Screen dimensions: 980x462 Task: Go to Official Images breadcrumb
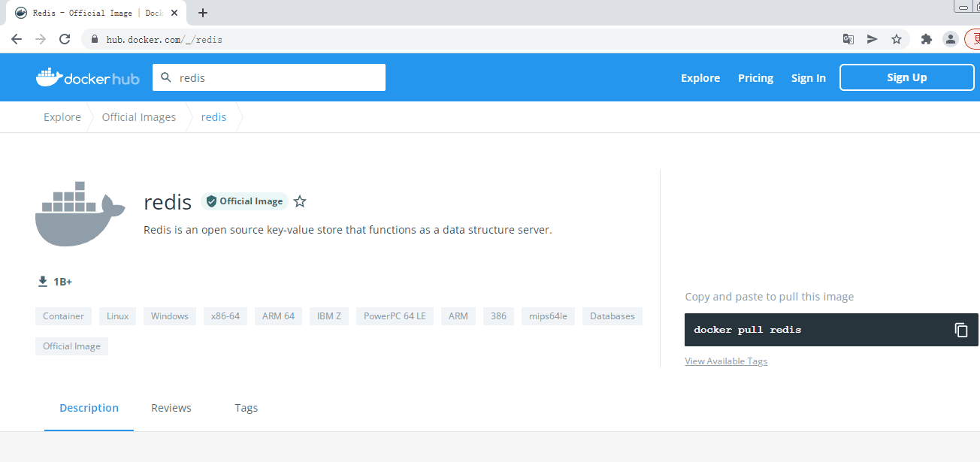point(139,117)
